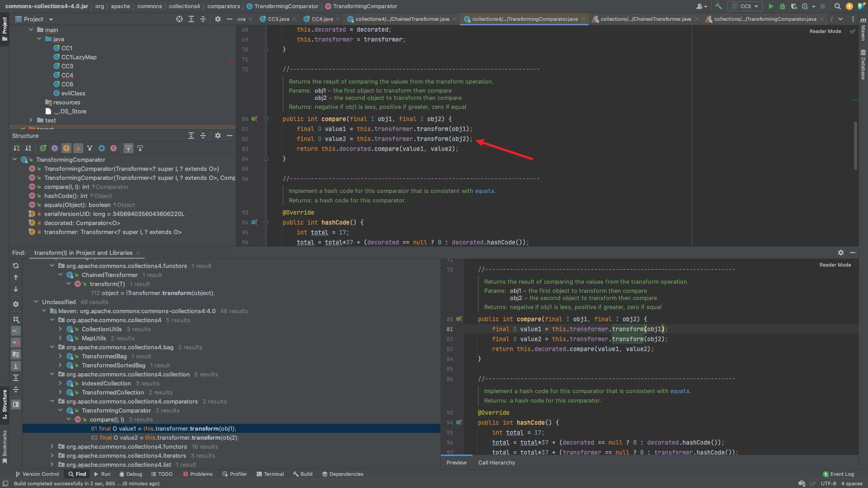This screenshot has height=488, width=868.
Task: Open the Terminal tool window tab
Action: click(x=270, y=474)
